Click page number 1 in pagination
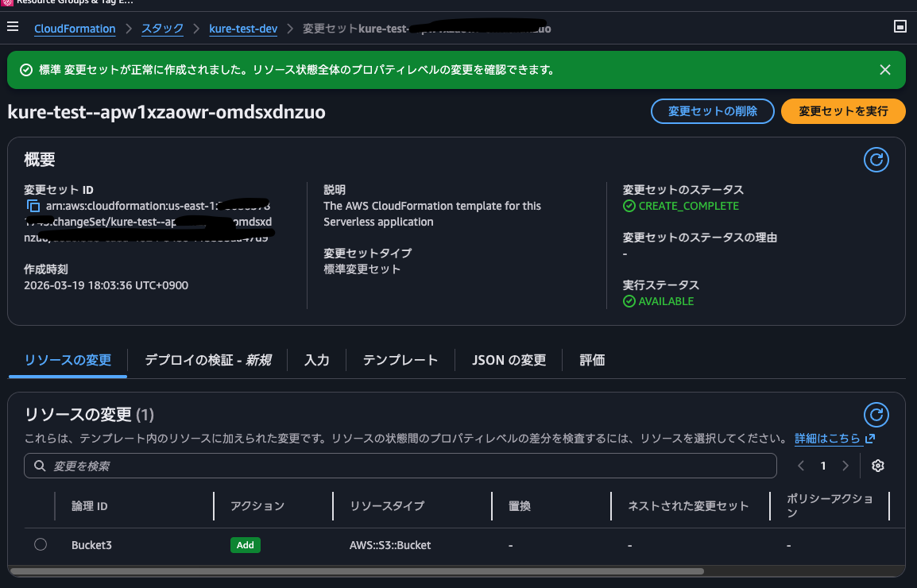The image size is (917, 588). [x=823, y=466]
